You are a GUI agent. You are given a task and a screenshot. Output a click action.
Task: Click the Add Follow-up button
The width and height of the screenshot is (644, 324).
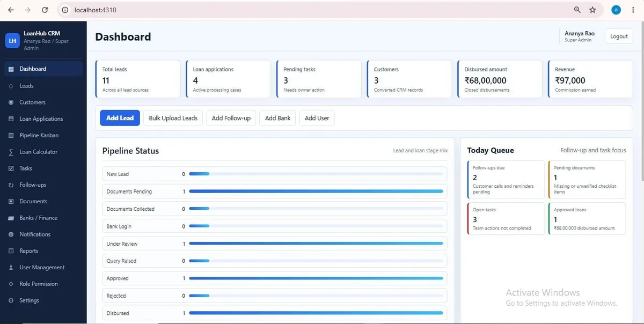tap(231, 118)
